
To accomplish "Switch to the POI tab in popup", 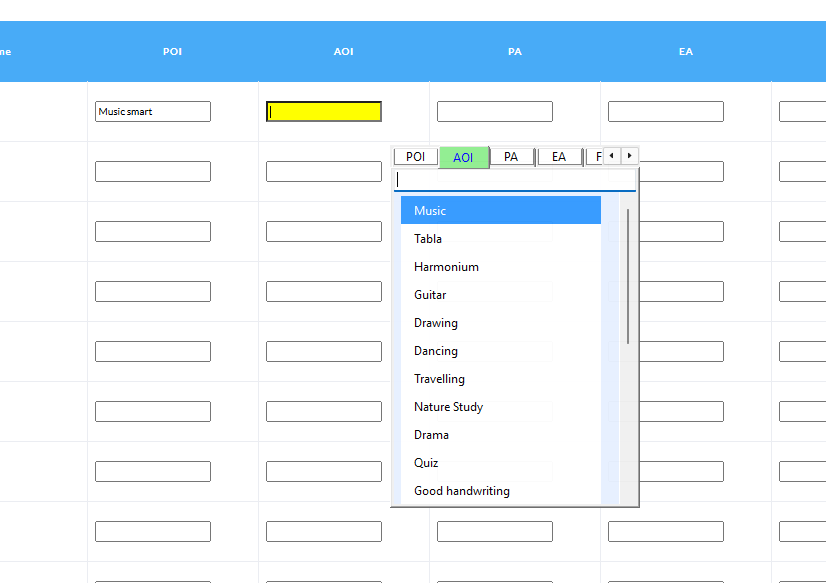I will [x=415, y=156].
